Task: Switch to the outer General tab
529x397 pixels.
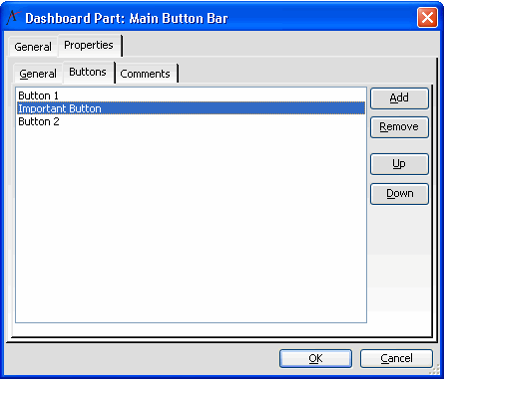Action: pyautogui.click(x=33, y=47)
